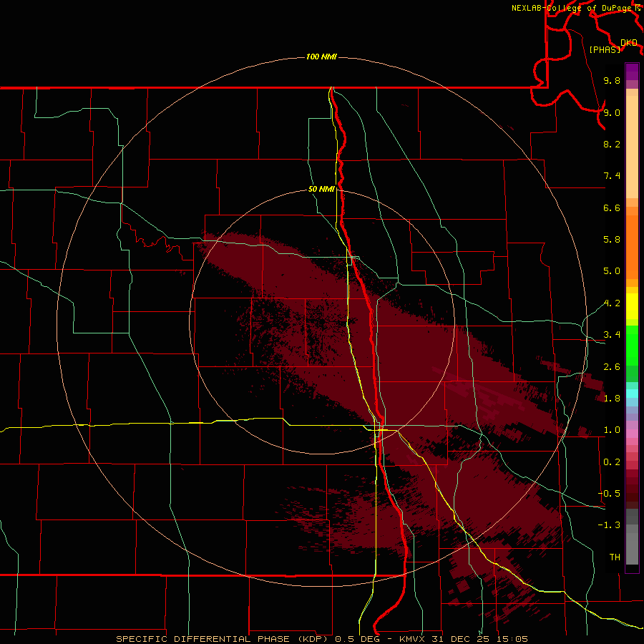Click the 3.4 legend value
The width and height of the screenshot is (644, 644).
612,335
